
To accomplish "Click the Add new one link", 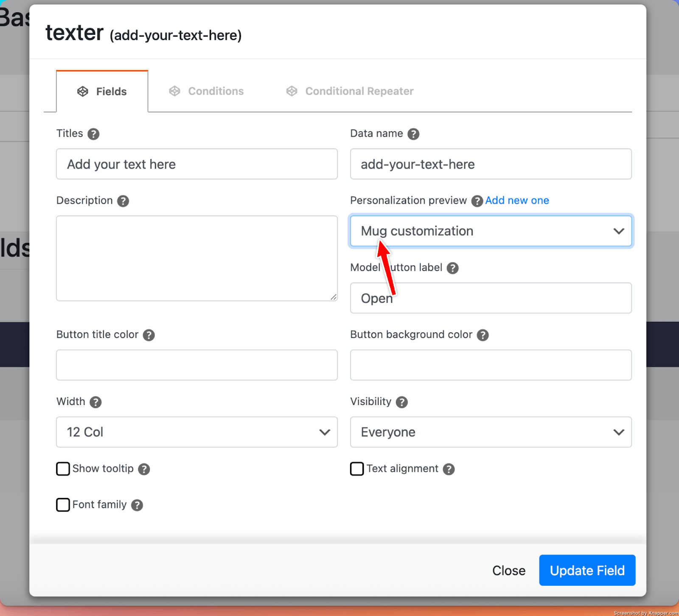I will pos(517,200).
